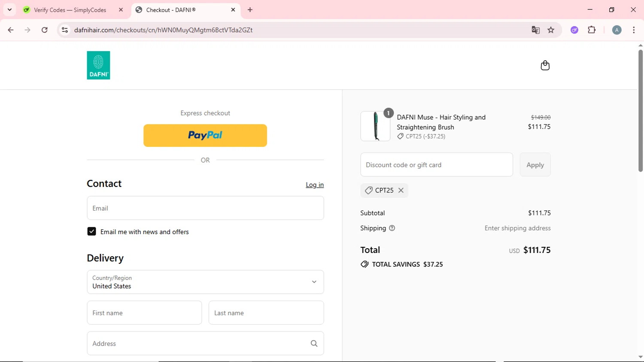Image resolution: width=644 pixels, height=362 pixels.
Task: Reload the checkout page
Action: 45,30
